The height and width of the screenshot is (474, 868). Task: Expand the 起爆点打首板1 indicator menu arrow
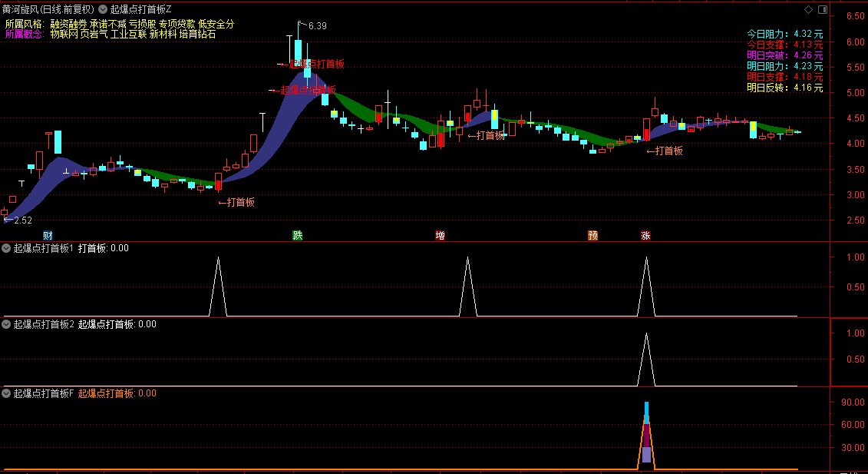click(x=7, y=248)
